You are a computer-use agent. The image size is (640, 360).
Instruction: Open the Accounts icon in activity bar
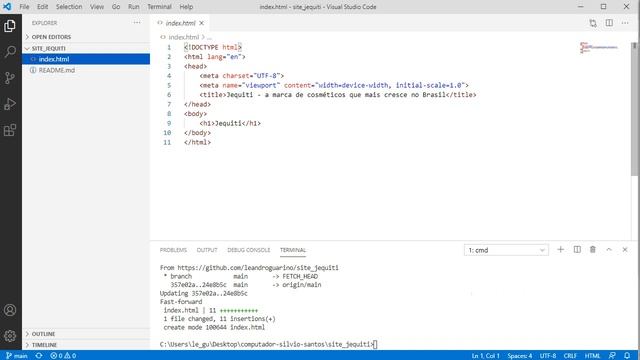(10, 310)
